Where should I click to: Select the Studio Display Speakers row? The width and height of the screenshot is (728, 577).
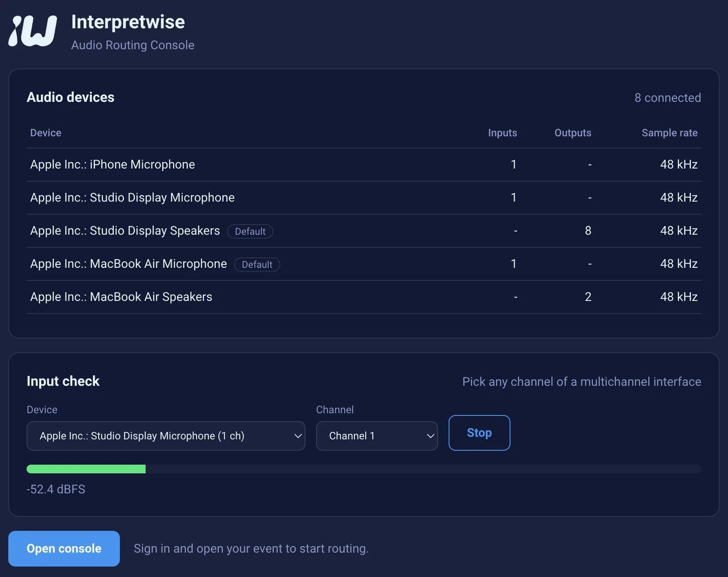(364, 231)
